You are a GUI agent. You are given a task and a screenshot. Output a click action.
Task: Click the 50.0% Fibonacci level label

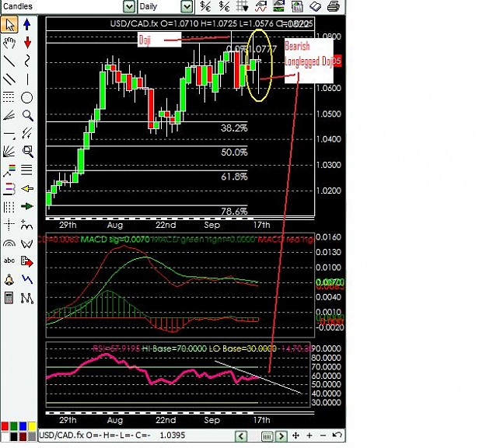click(234, 152)
